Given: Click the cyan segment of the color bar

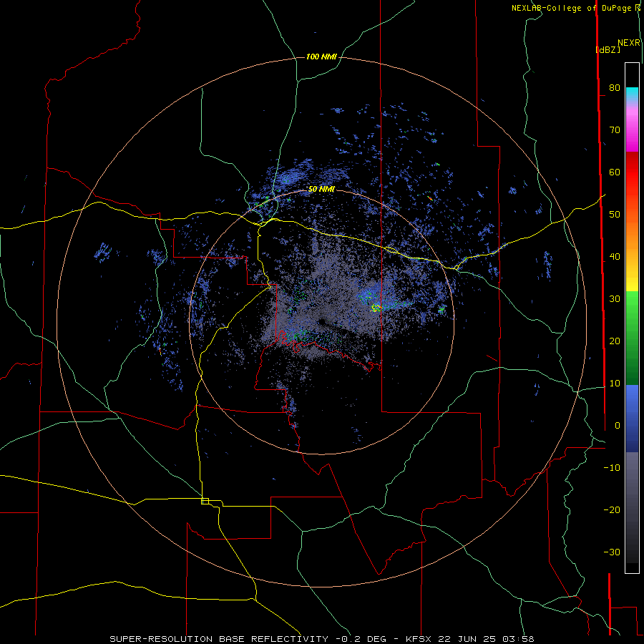Looking at the screenshot, I should click(x=632, y=93).
